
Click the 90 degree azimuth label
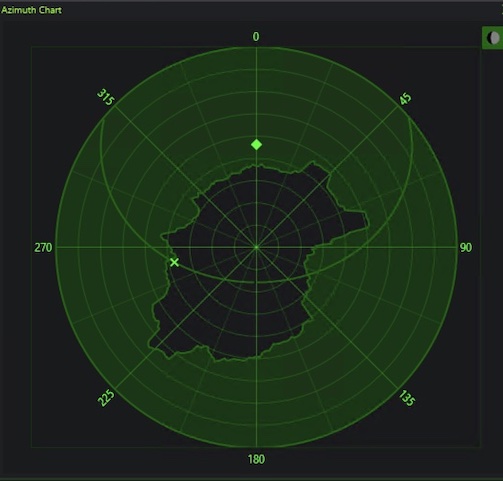(466, 247)
